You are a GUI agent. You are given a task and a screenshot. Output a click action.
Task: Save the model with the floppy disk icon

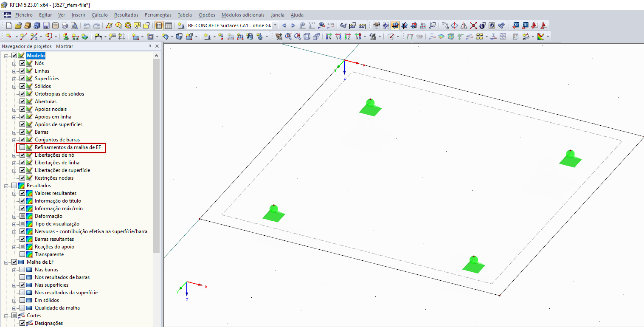46,25
